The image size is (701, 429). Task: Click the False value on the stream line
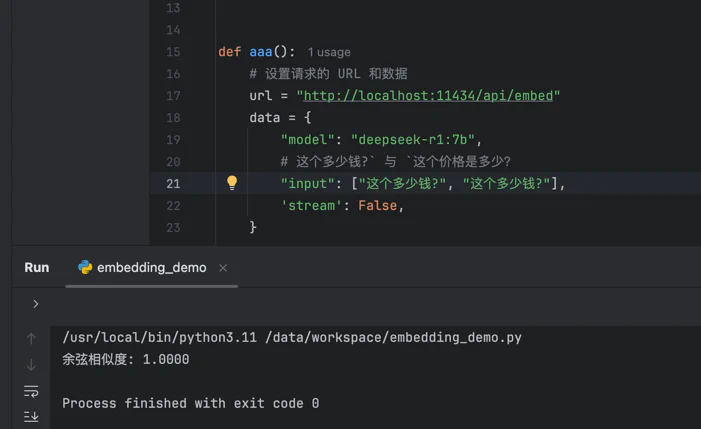pos(378,206)
